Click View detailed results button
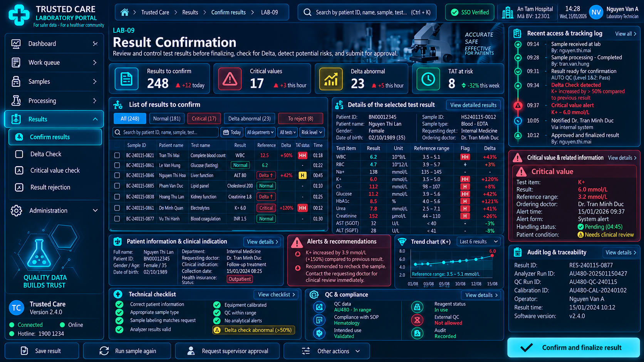The width and height of the screenshot is (644, 362). [x=473, y=105]
